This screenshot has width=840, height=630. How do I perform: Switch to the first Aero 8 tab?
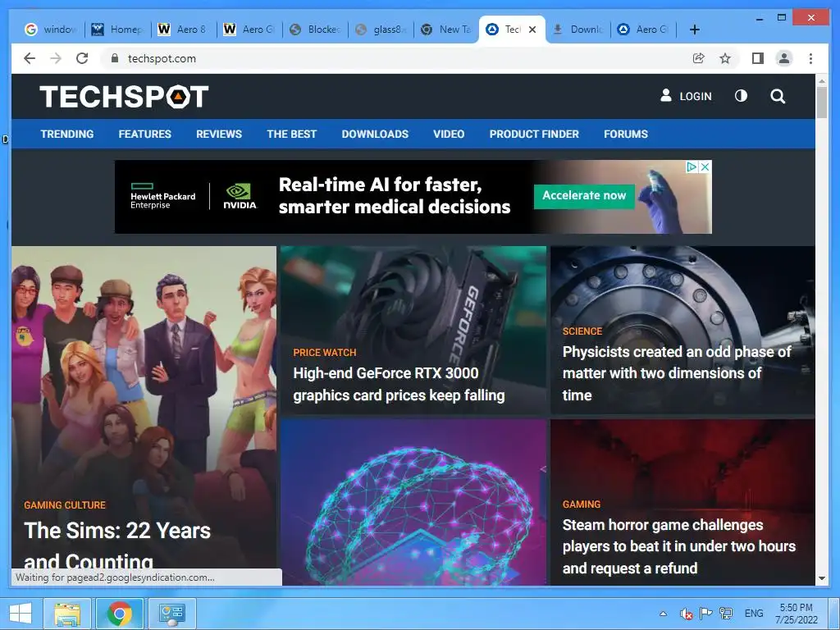click(184, 30)
